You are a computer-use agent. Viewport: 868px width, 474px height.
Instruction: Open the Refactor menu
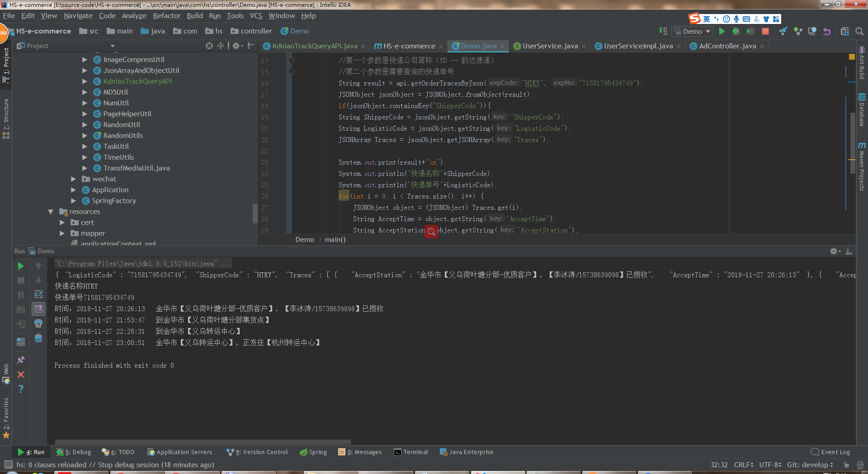[x=166, y=15]
